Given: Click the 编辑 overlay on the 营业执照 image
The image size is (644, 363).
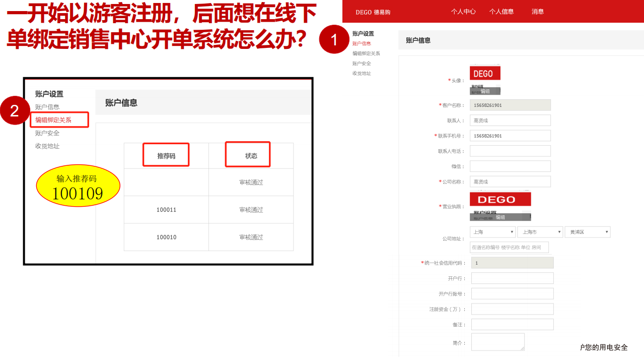Looking at the screenshot, I should (x=500, y=217).
